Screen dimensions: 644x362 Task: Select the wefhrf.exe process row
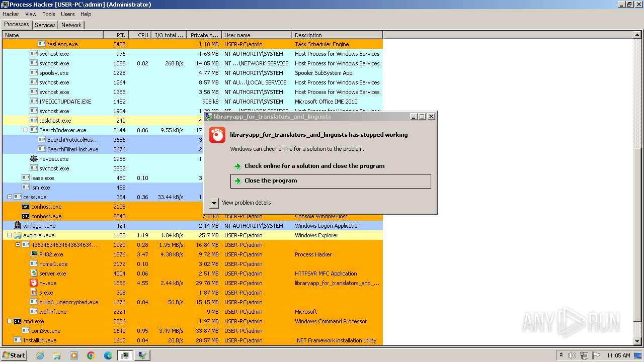point(193,312)
